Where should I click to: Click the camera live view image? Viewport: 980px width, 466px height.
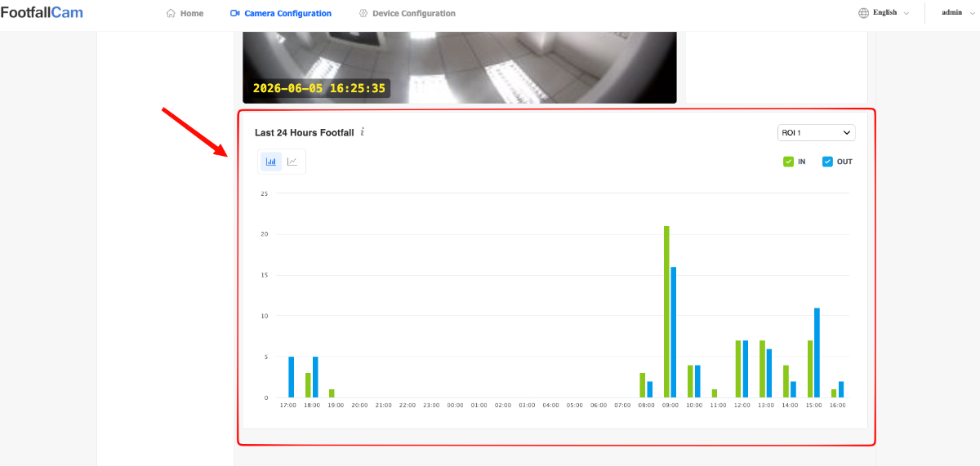pos(460,67)
